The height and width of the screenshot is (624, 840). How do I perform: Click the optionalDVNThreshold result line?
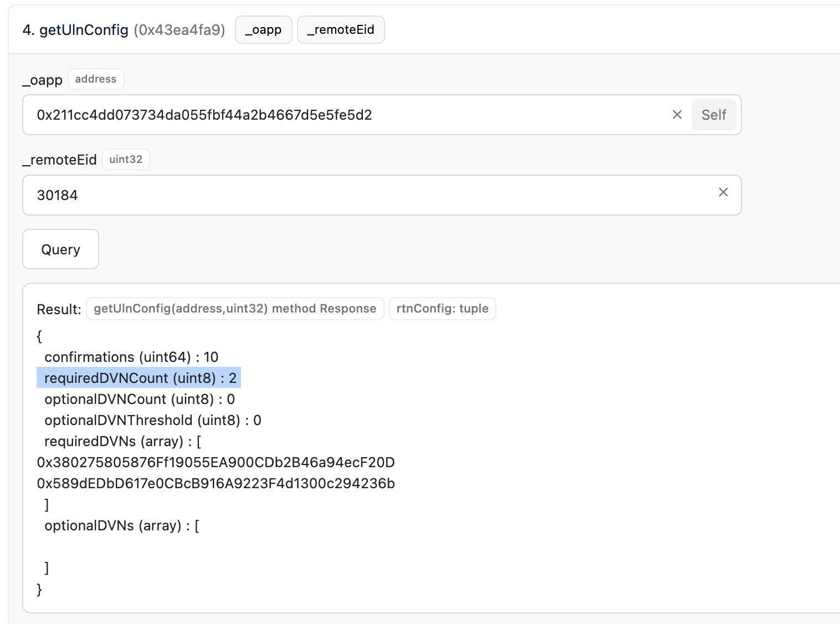pos(152,420)
